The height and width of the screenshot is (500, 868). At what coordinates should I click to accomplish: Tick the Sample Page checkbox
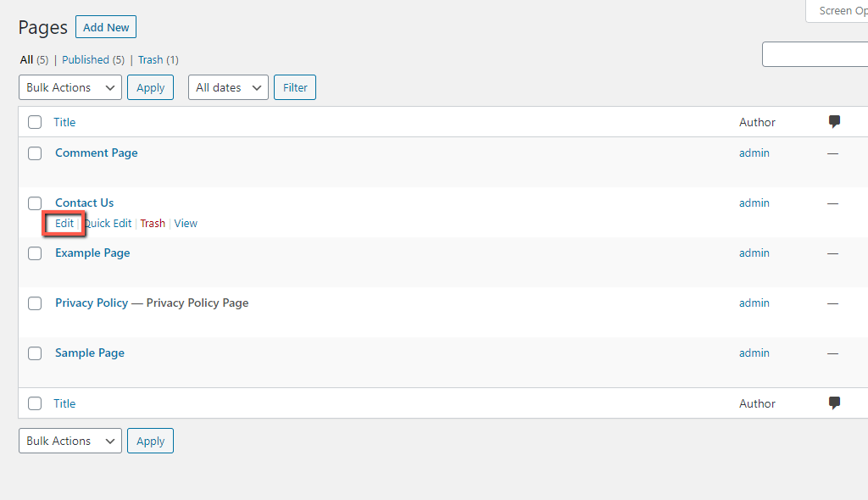coord(35,353)
